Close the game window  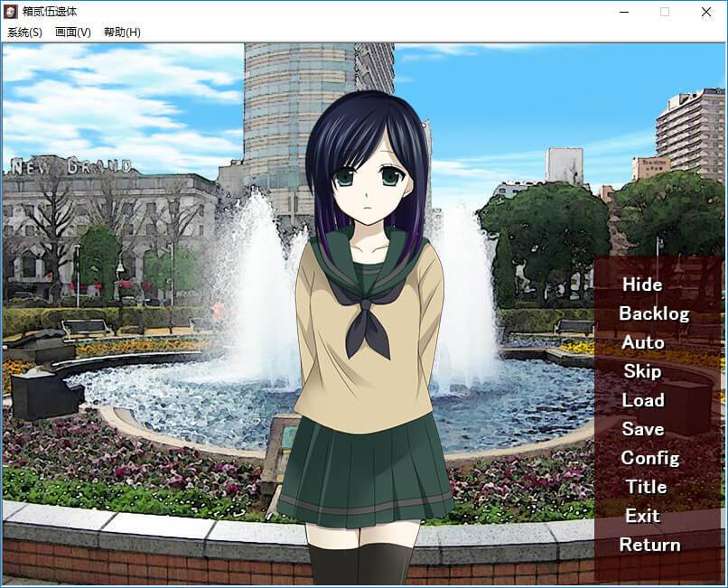tap(706, 12)
